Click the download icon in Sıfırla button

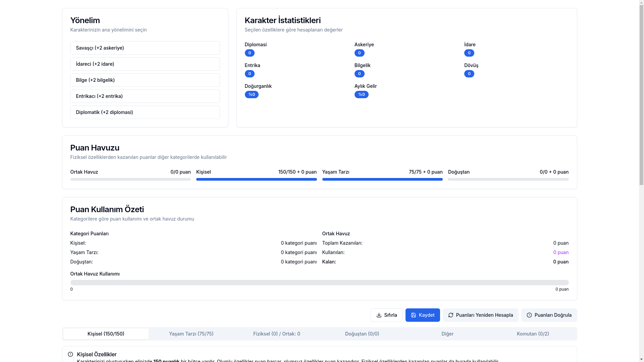click(x=379, y=315)
